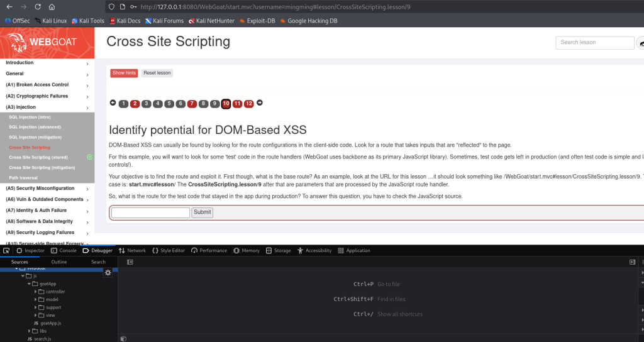Jump to lesson page 11
The image size is (644, 342).
[x=237, y=104]
